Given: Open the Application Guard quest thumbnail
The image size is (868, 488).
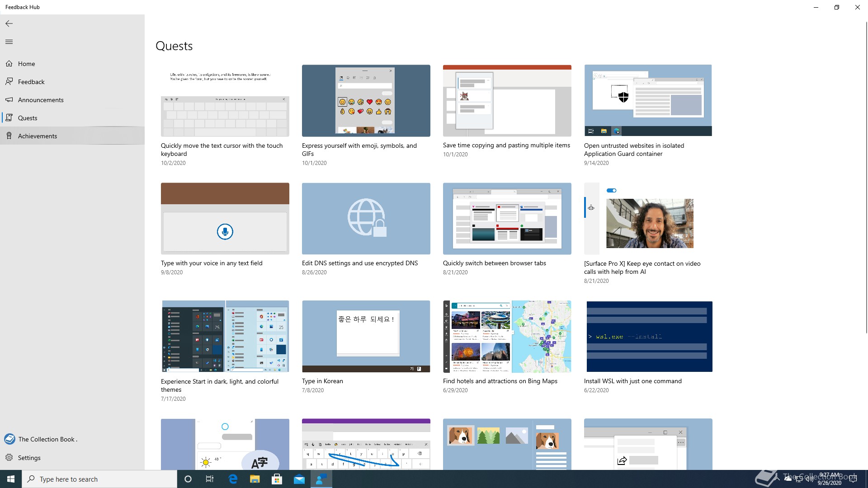Looking at the screenshot, I should pos(648,100).
